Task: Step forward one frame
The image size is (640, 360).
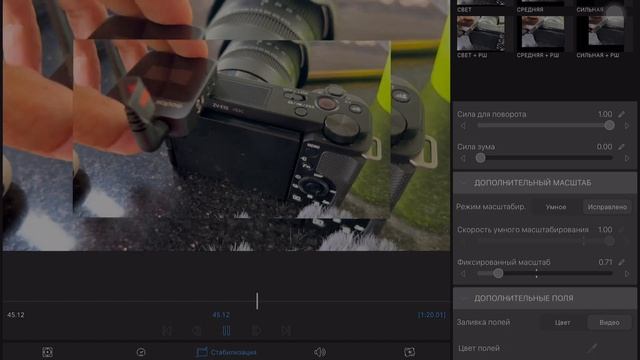Action: (x=256, y=331)
